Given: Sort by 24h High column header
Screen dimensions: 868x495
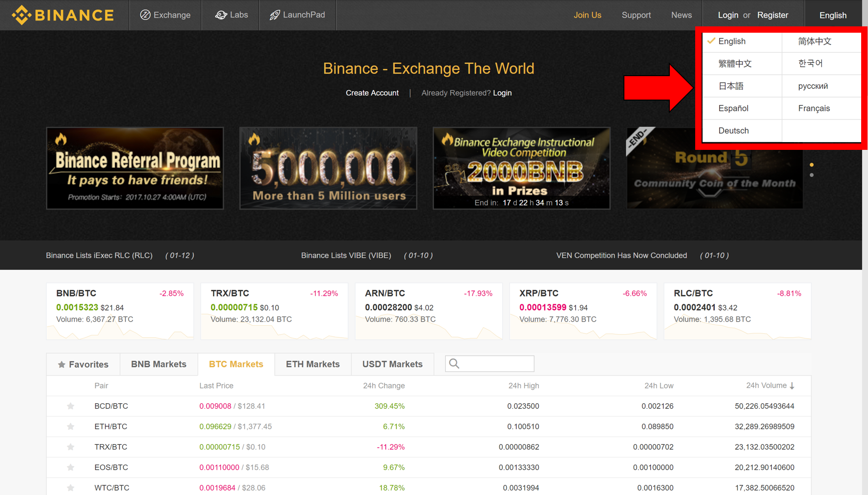Looking at the screenshot, I should (524, 386).
